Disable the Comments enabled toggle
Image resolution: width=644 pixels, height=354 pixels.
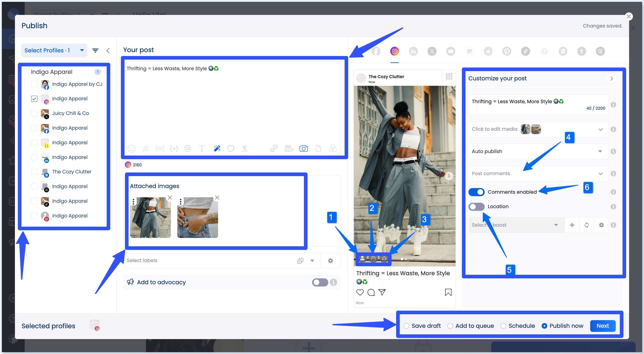(x=477, y=192)
